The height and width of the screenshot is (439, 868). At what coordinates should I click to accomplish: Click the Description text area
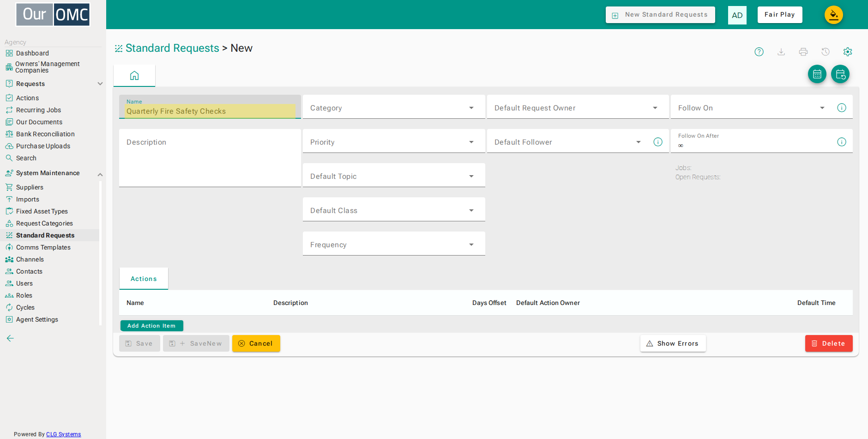210,158
